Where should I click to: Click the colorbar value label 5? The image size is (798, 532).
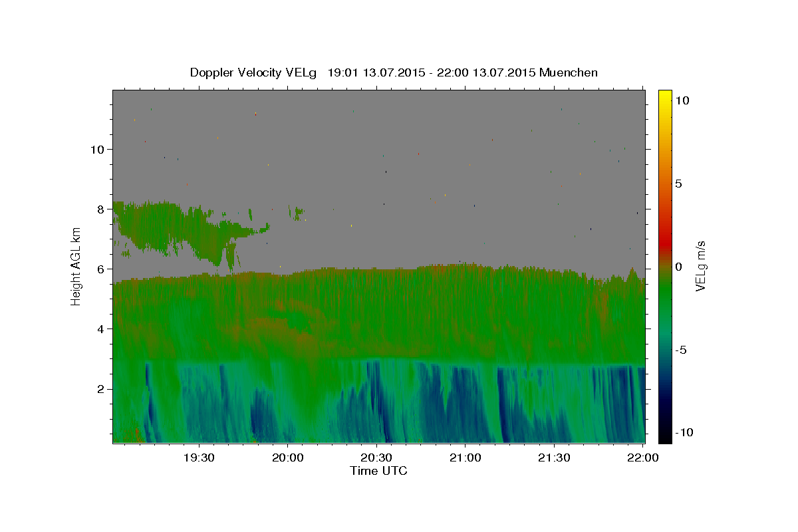pyautogui.click(x=678, y=184)
